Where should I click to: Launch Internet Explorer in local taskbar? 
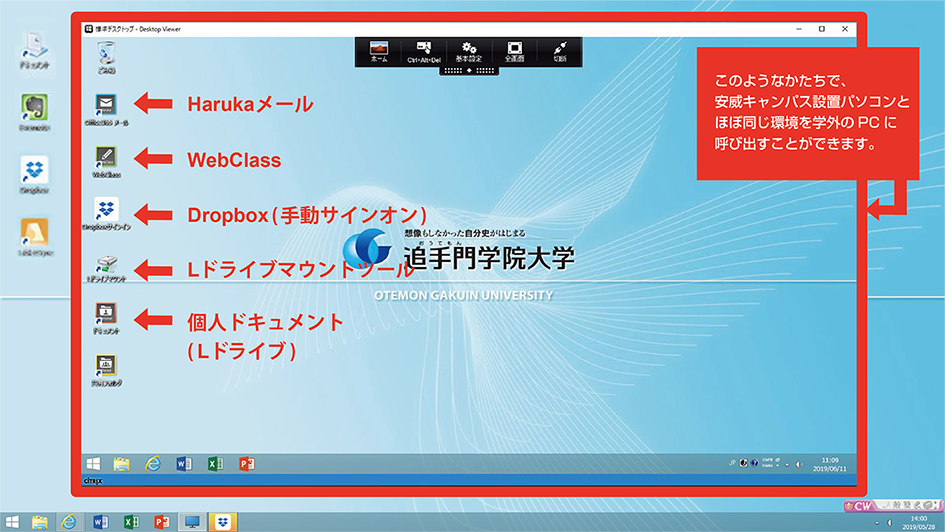pos(69,522)
